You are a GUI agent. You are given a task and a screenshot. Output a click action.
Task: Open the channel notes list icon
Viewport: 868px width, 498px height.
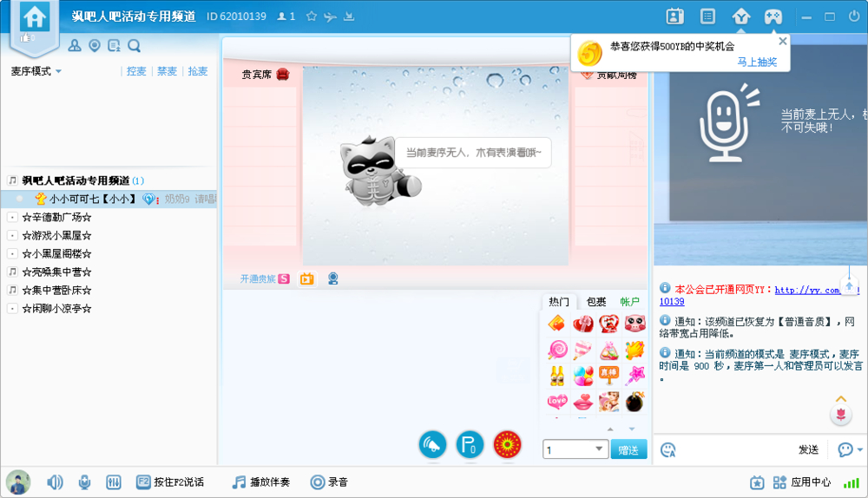(114, 45)
